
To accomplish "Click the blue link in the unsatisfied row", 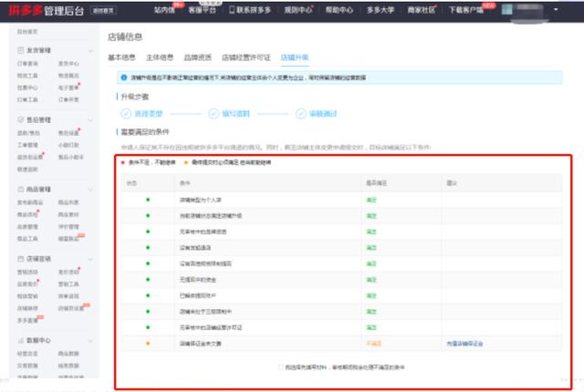I will point(464,344).
